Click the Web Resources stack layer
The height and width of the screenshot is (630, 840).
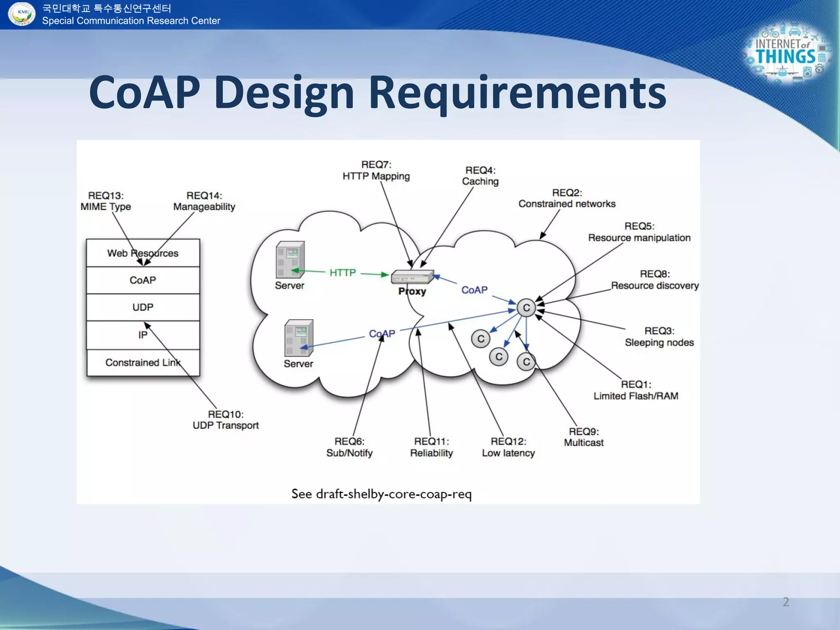143,253
